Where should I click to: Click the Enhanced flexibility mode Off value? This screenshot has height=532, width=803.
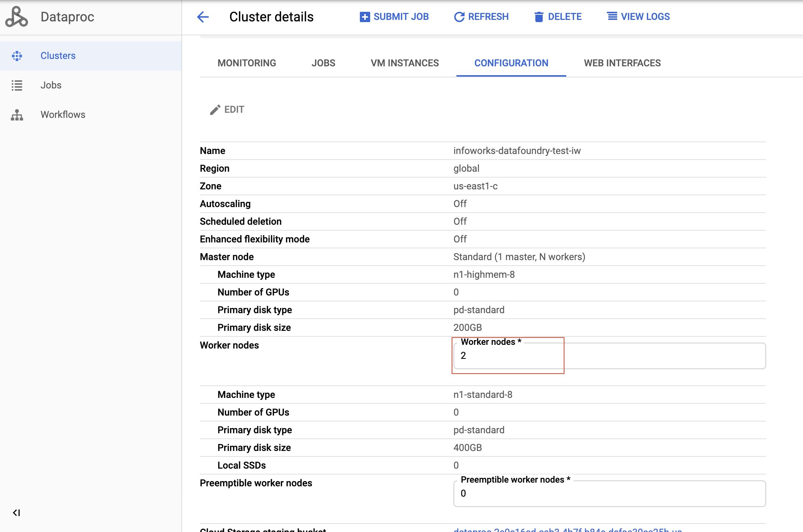point(460,239)
